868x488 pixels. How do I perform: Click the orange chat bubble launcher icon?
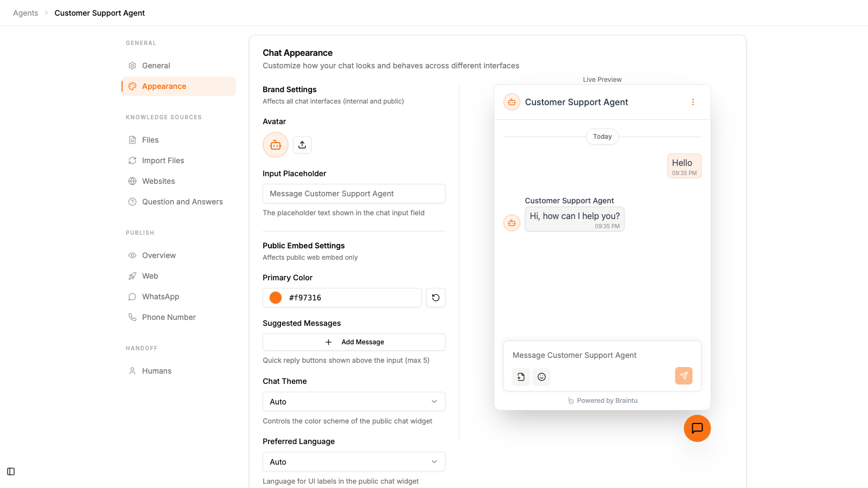tap(697, 428)
